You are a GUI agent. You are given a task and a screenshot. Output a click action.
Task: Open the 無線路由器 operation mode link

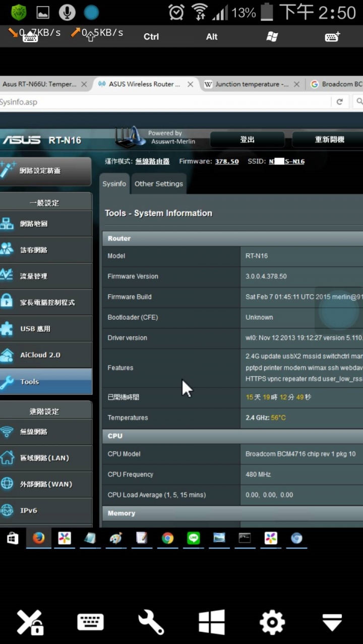[x=152, y=161]
